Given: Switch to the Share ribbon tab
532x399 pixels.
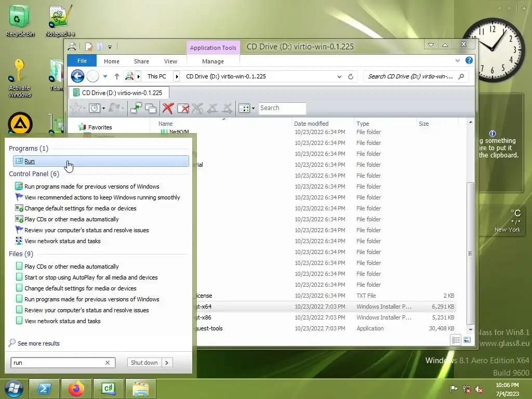Looking at the screenshot, I should pyautogui.click(x=141, y=61).
